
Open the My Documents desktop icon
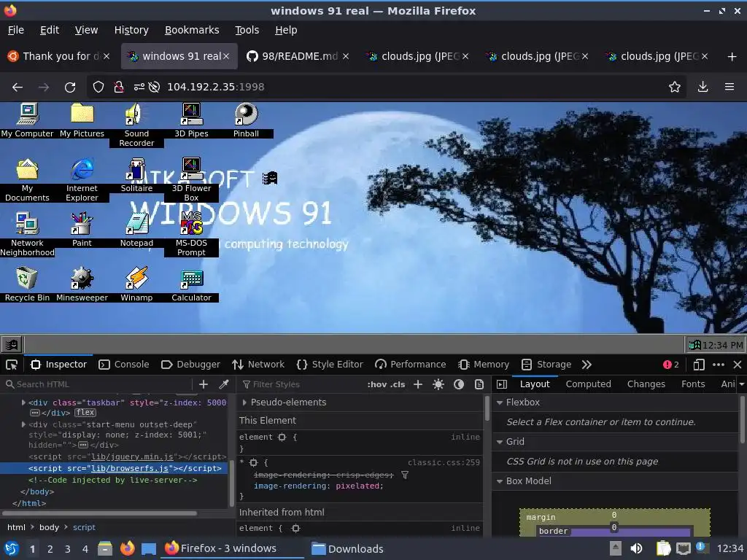click(27, 179)
